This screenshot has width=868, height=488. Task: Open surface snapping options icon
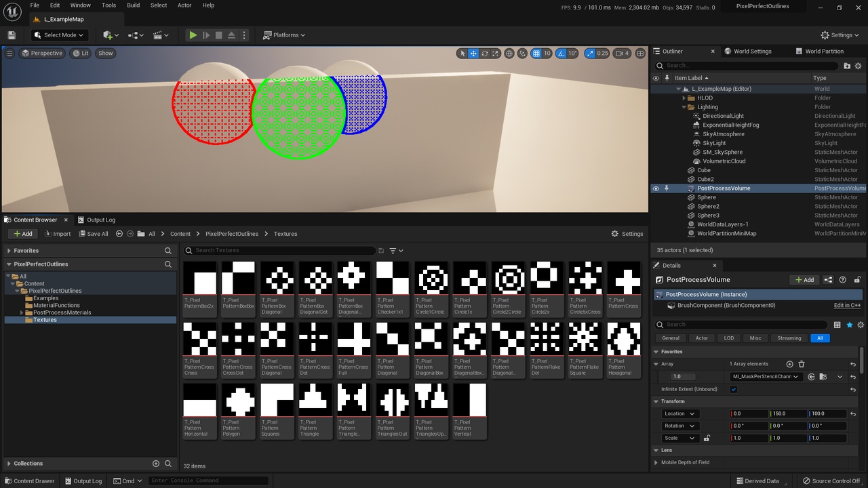(x=523, y=54)
